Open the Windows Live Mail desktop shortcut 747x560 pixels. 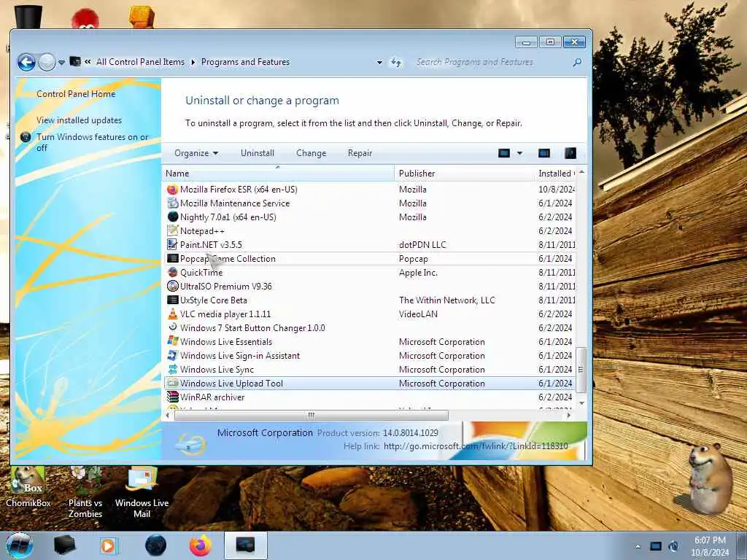point(142,493)
